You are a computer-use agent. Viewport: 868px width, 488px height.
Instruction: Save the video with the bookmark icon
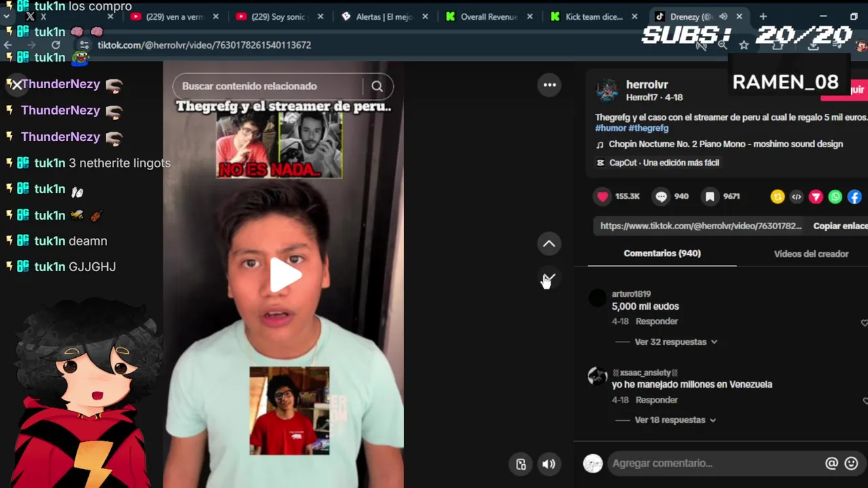[x=709, y=197]
